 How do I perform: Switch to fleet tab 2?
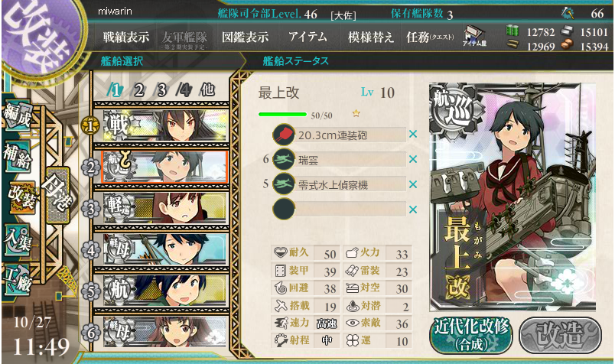tap(138, 90)
